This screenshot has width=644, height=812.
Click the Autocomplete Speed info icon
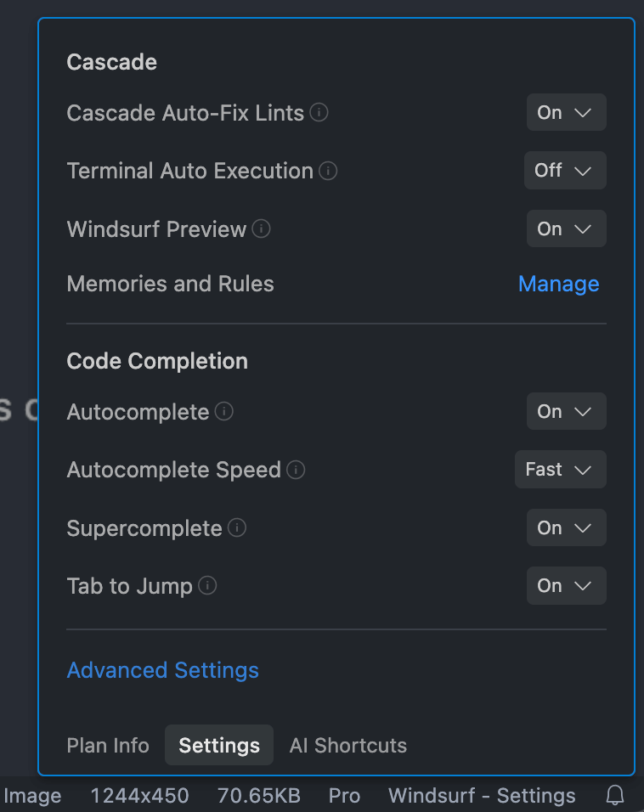pos(296,470)
